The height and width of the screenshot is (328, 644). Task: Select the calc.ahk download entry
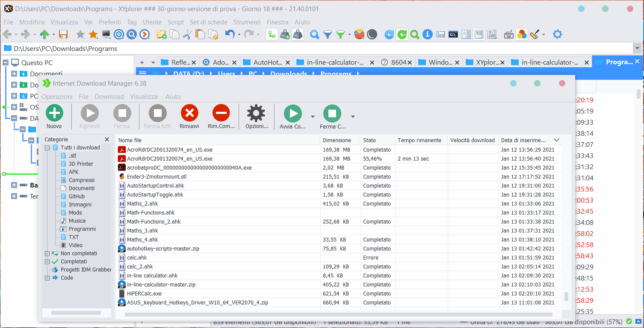coord(137,258)
